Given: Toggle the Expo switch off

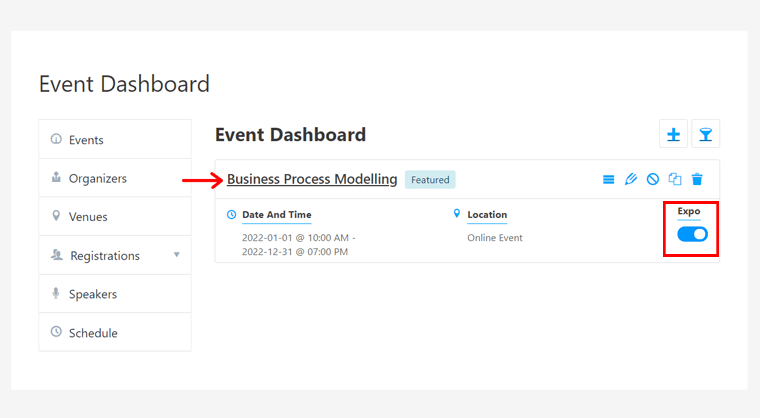Looking at the screenshot, I should coord(692,234).
